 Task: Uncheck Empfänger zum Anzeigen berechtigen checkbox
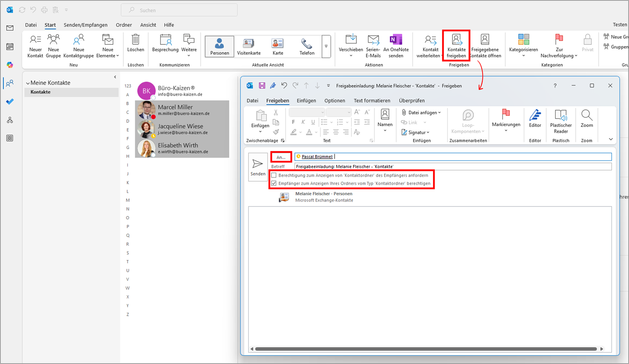[274, 183]
